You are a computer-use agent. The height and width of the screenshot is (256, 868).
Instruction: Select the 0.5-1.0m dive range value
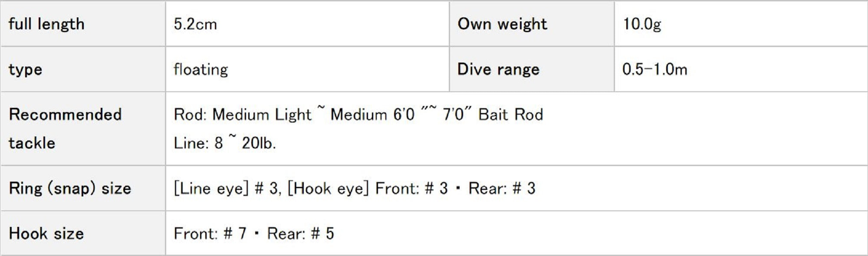tap(654, 70)
